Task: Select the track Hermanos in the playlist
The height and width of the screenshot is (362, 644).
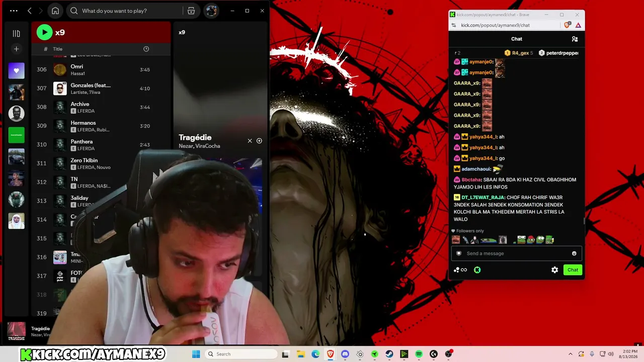Action: point(101,126)
